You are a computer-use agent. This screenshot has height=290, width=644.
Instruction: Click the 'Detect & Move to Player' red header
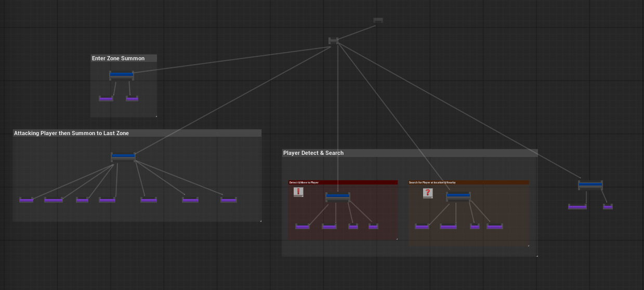coord(343,182)
